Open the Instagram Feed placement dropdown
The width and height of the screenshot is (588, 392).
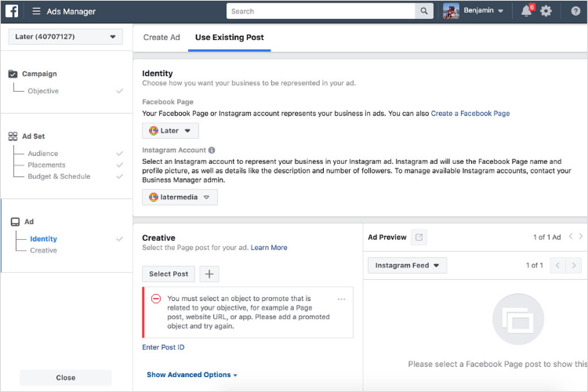pos(407,265)
